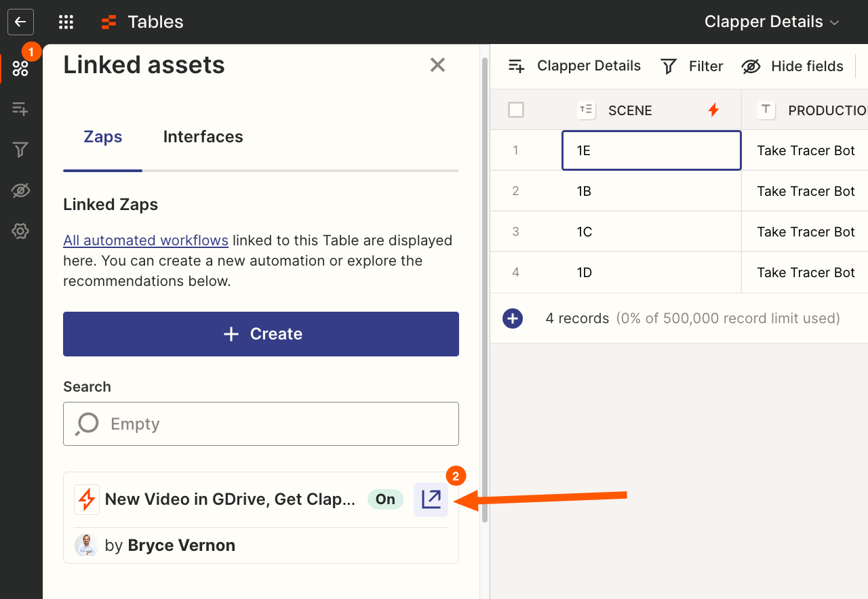This screenshot has height=599, width=868.
Task: Click row number 3
Action: pos(515,232)
